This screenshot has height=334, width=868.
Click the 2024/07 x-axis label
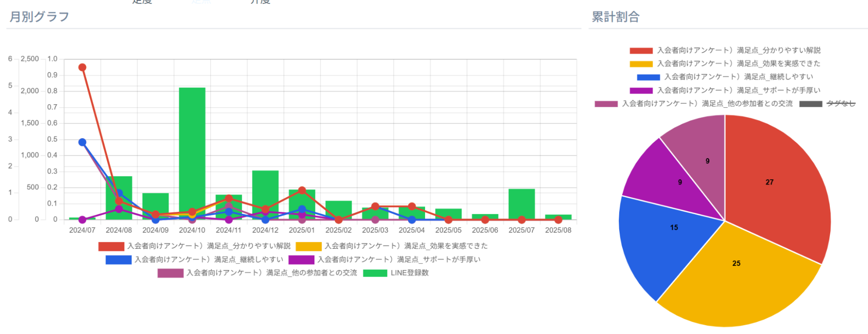(x=82, y=230)
